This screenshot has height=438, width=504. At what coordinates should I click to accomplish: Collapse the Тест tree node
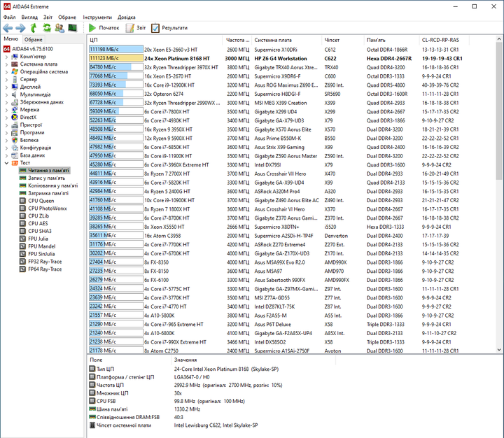click(6, 163)
